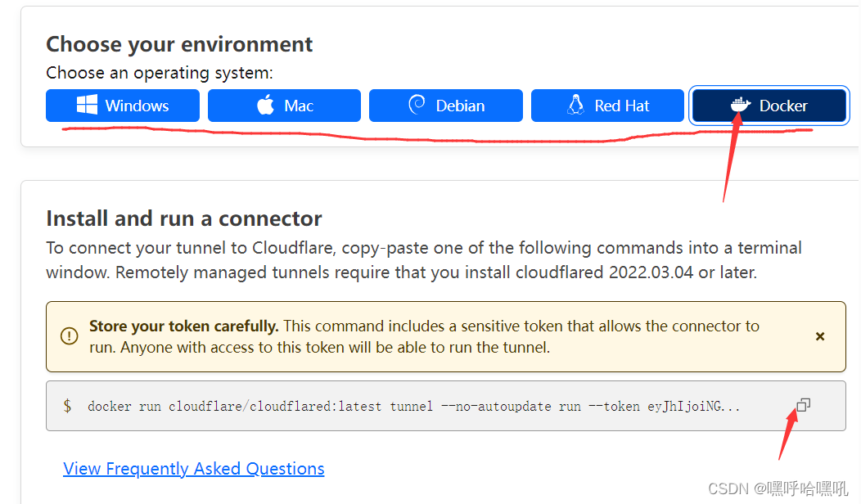861x504 pixels.
Task: Select the Docker environment button
Action: point(769,106)
